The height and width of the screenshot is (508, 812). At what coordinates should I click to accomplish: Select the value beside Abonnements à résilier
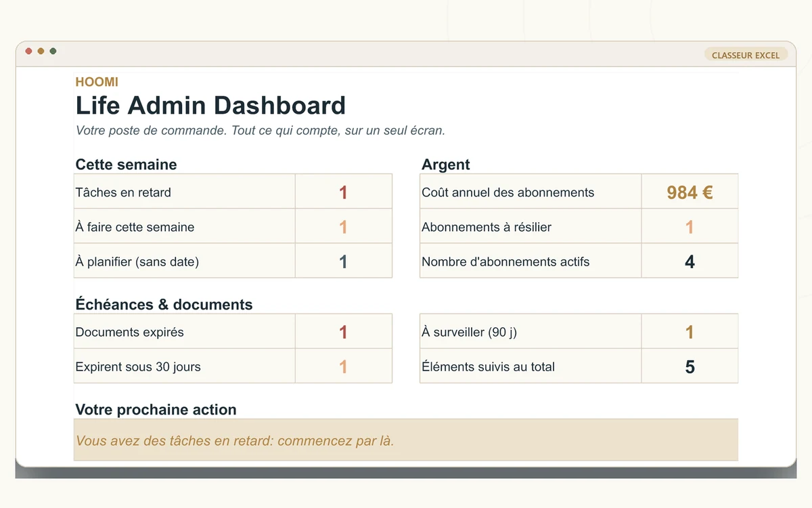pos(690,226)
